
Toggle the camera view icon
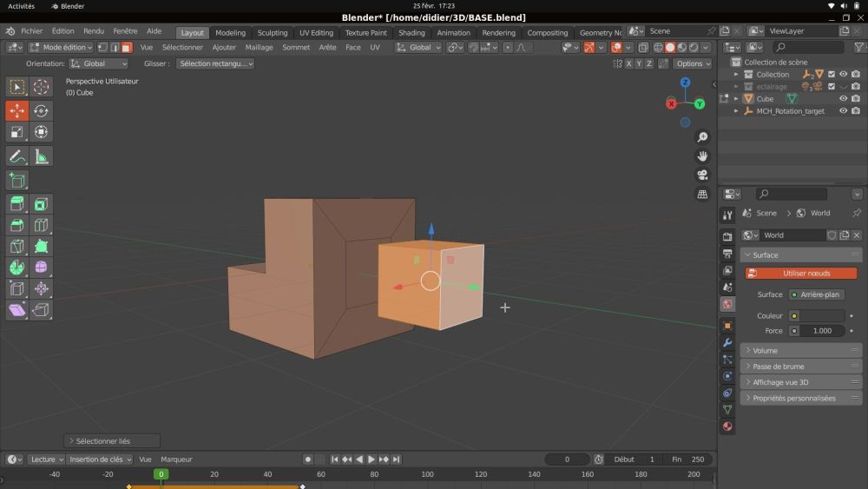tap(702, 175)
